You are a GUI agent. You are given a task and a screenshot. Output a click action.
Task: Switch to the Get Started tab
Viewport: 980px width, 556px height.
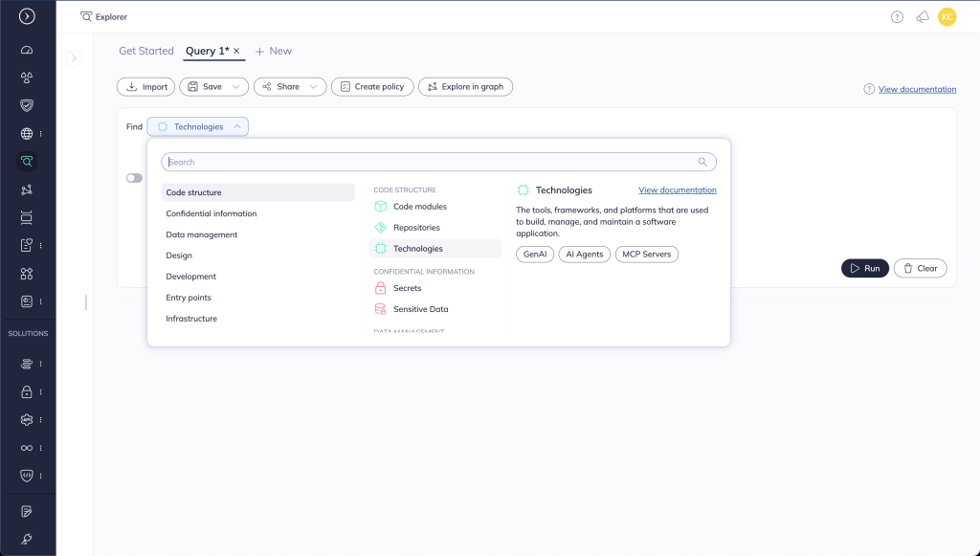[x=146, y=51]
